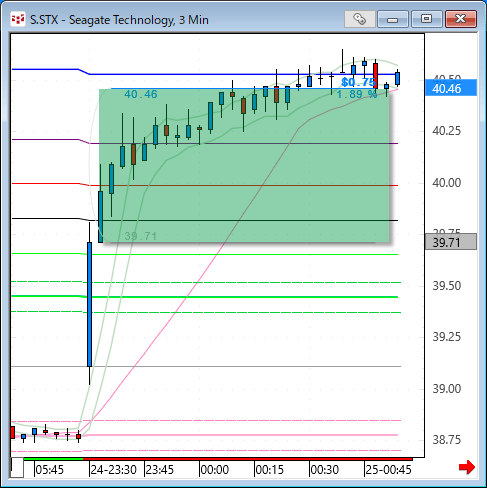Click the 00:00 time axis label

(215, 470)
